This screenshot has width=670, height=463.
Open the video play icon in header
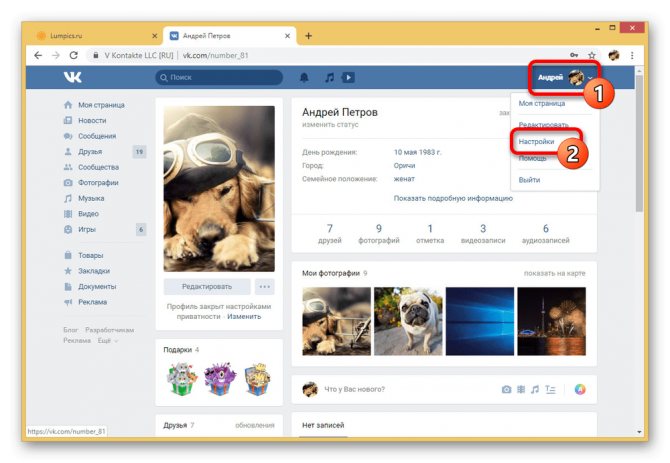(x=348, y=78)
